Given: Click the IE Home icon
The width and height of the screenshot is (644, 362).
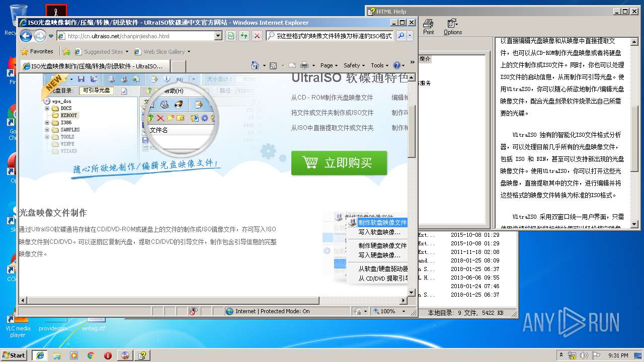Looking at the screenshot, I should click(255, 65).
